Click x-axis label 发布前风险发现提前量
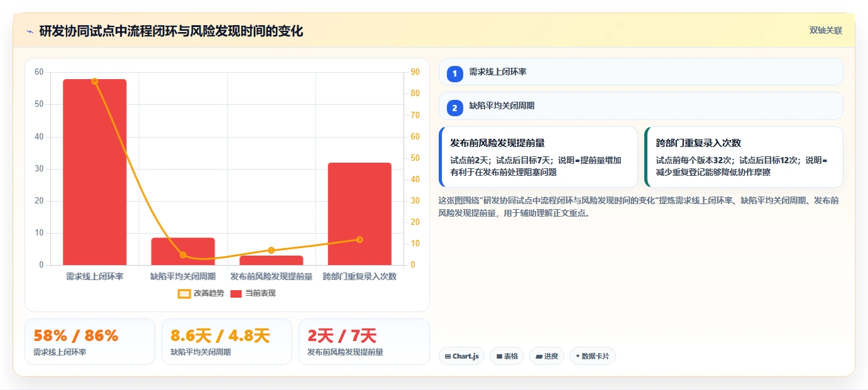 (x=272, y=276)
